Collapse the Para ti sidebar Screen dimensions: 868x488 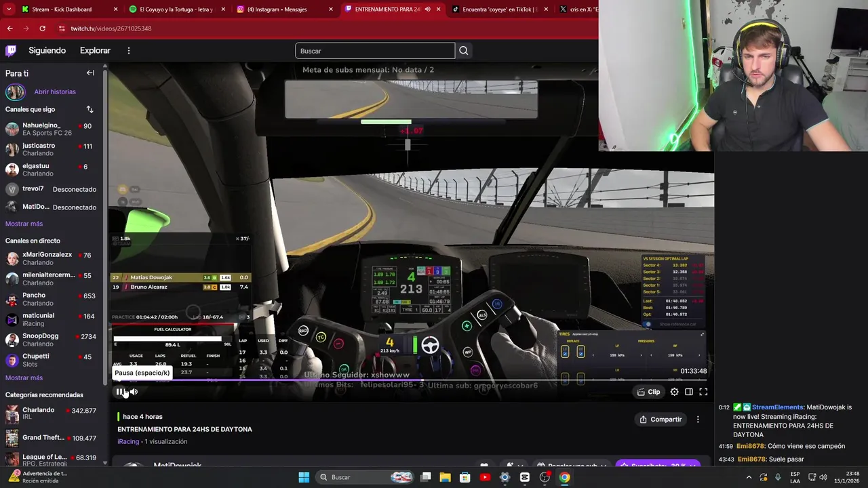(x=90, y=73)
